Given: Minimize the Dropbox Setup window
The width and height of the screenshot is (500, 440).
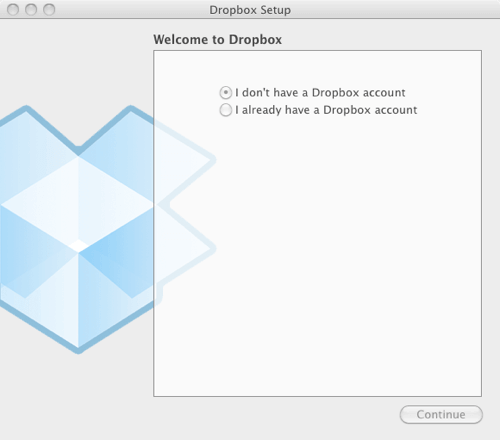Looking at the screenshot, I should (x=31, y=10).
